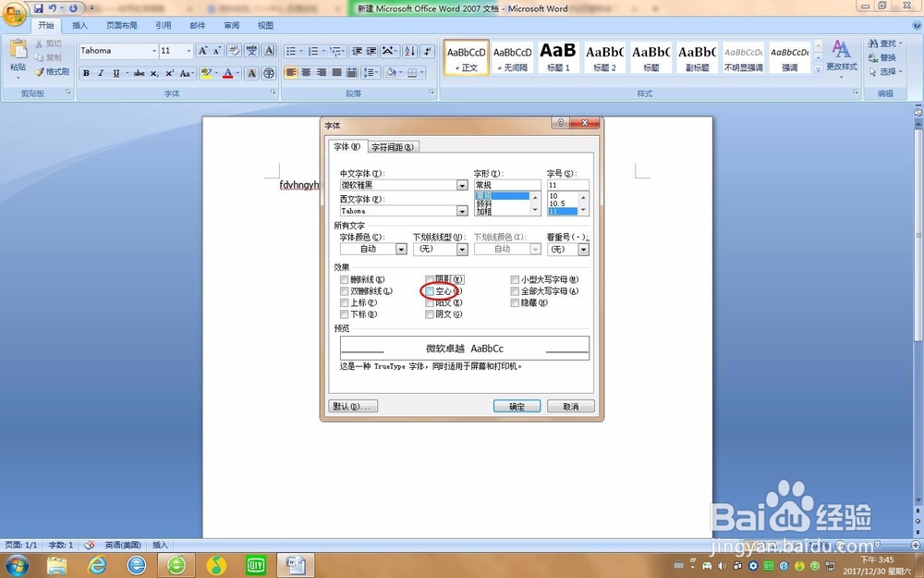Click the align left icon

click(290, 72)
